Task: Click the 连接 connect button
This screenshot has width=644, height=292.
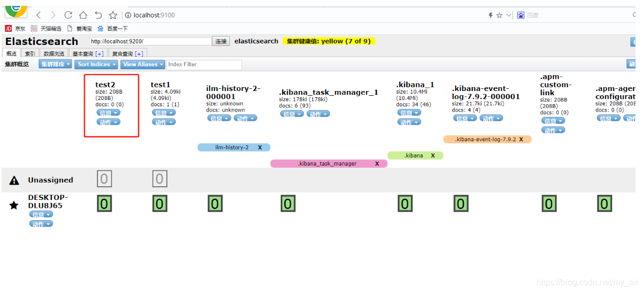Action: [x=221, y=41]
